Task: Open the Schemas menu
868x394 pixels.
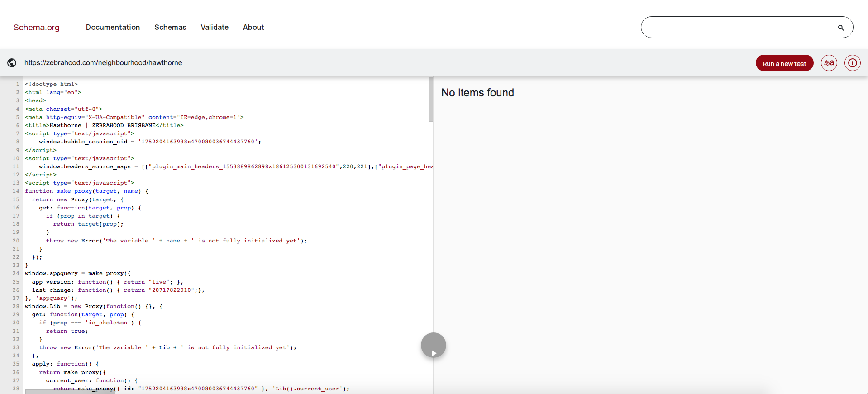Action: 170,27
